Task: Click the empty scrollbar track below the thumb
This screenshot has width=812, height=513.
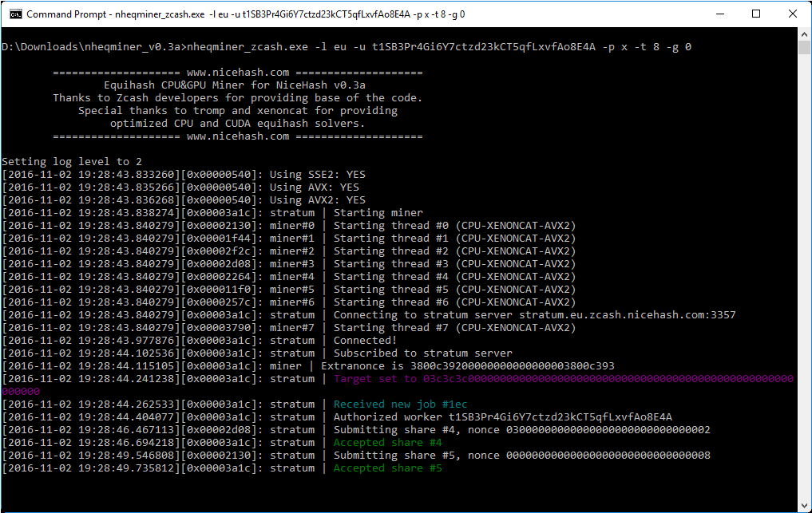Action: pyautogui.click(x=804, y=279)
